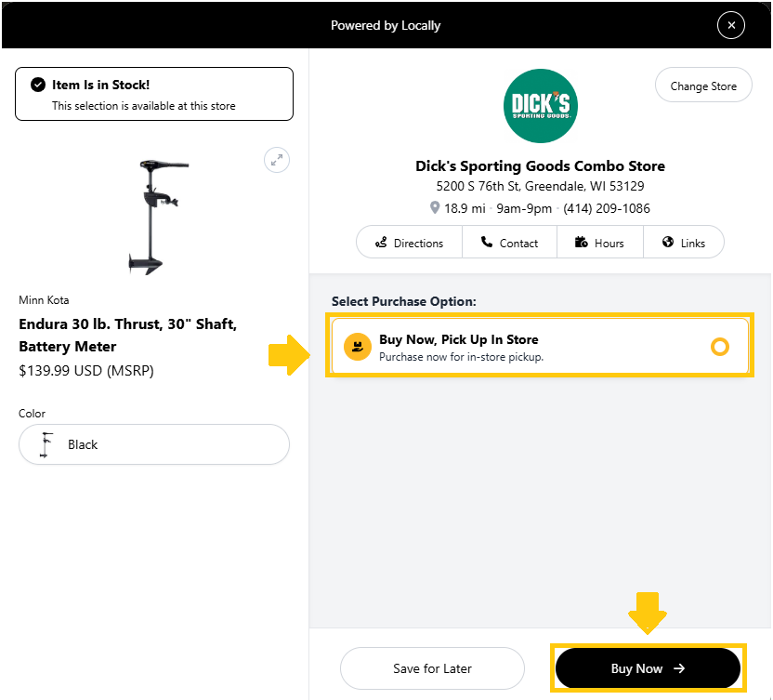Click the Powered by Locally header text
The width and height of the screenshot is (773, 700).
[x=386, y=25]
